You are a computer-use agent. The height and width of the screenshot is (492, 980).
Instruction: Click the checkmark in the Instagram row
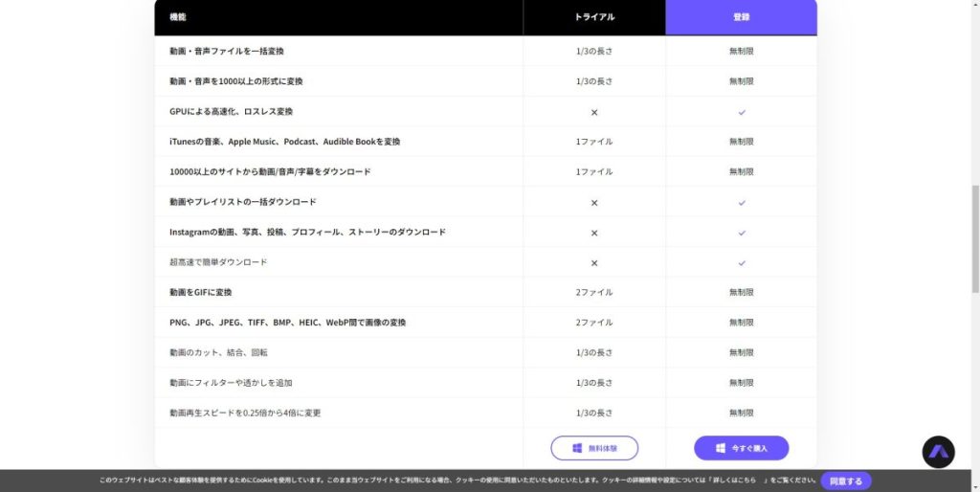(x=742, y=234)
